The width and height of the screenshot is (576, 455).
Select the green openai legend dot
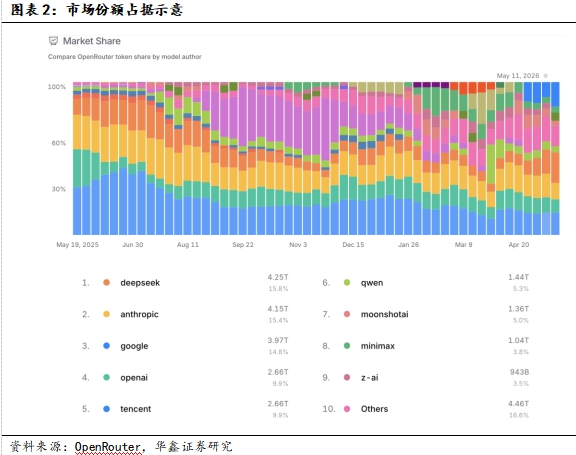[107, 377]
